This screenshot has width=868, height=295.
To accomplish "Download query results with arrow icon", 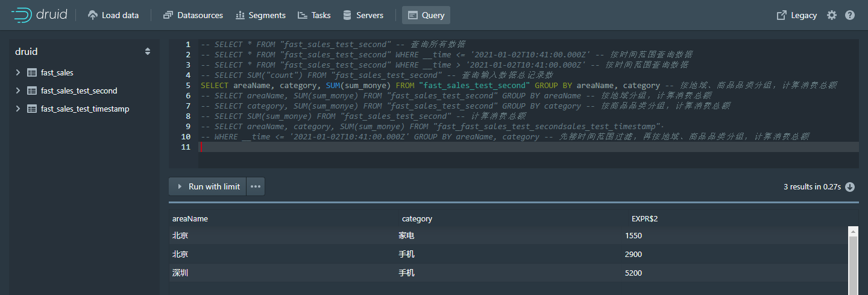I will (850, 187).
